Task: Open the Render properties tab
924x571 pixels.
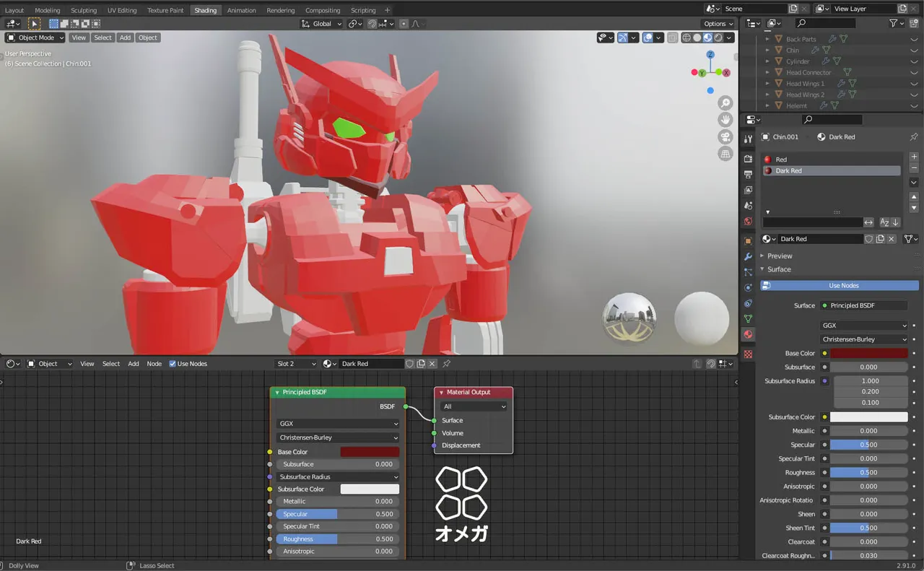Action: tap(748, 159)
